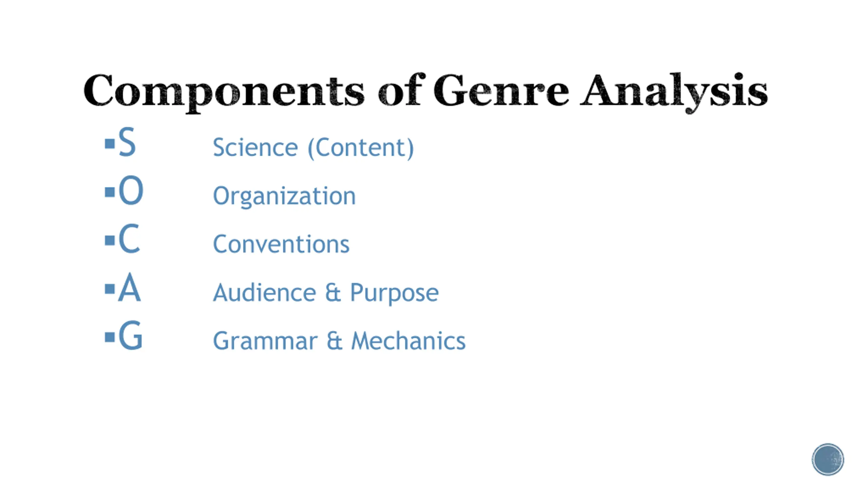Click the square bullet beside letter S
This screenshot has height=488, width=868.
pos(110,144)
